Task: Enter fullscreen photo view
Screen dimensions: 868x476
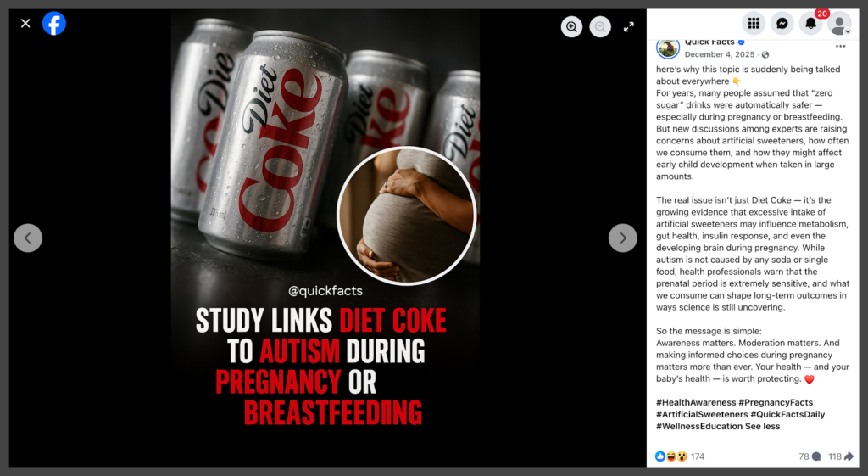Action: [629, 27]
